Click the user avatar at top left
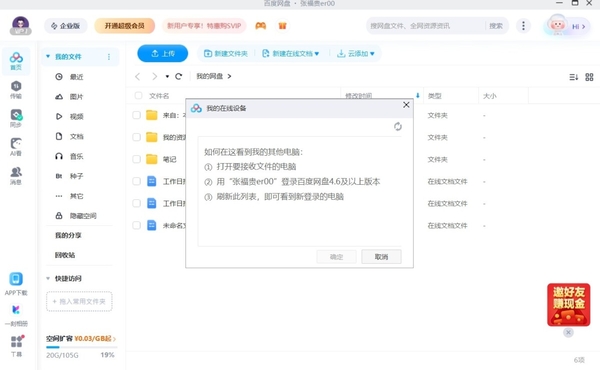 [21, 26]
